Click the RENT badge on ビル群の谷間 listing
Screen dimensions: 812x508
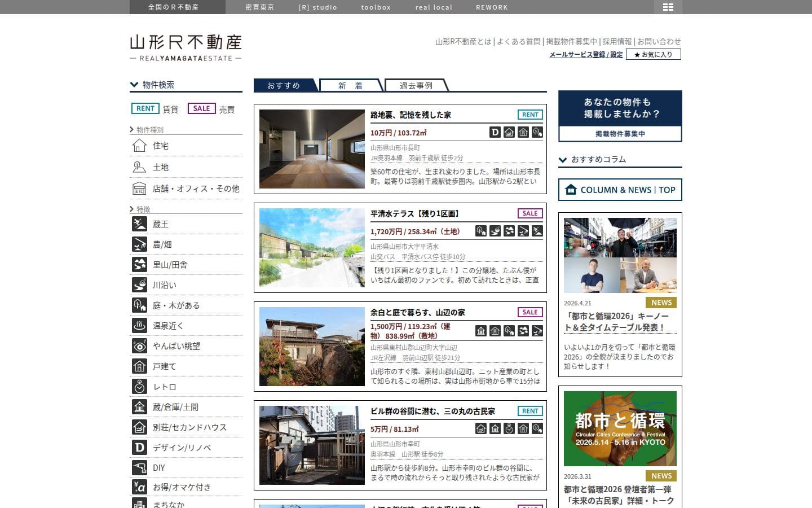click(530, 411)
